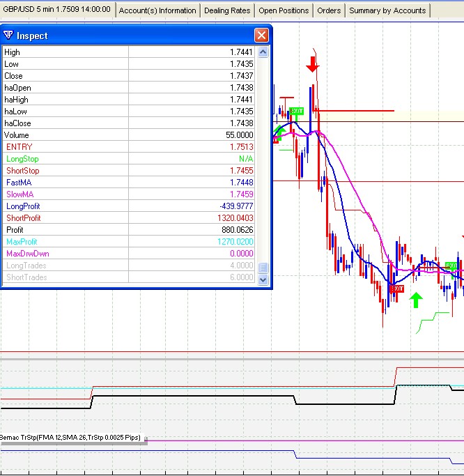The width and height of the screenshot is (464, 476).
Task: Select the GBP/USD 5 min chart tab
Action: click(57, 10)
